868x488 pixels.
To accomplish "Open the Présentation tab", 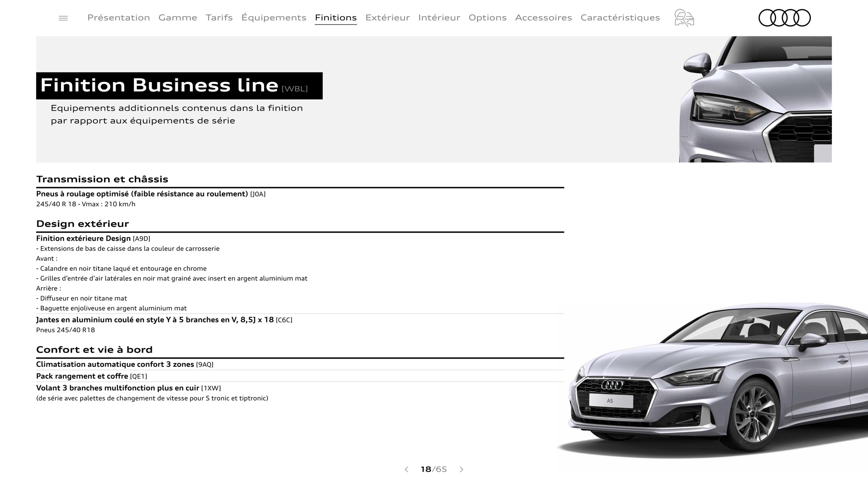I will (x=119, y=17).
